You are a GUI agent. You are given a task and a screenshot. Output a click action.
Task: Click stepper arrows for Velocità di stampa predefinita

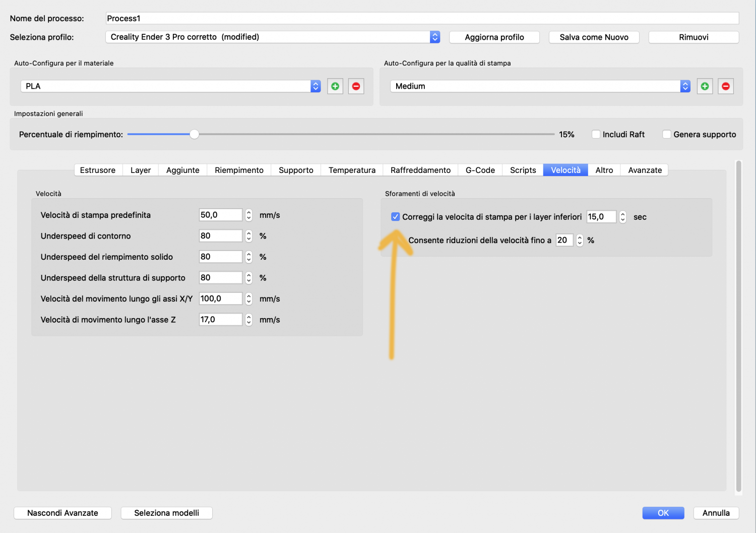pyautogui.click(x=248, y=215)
